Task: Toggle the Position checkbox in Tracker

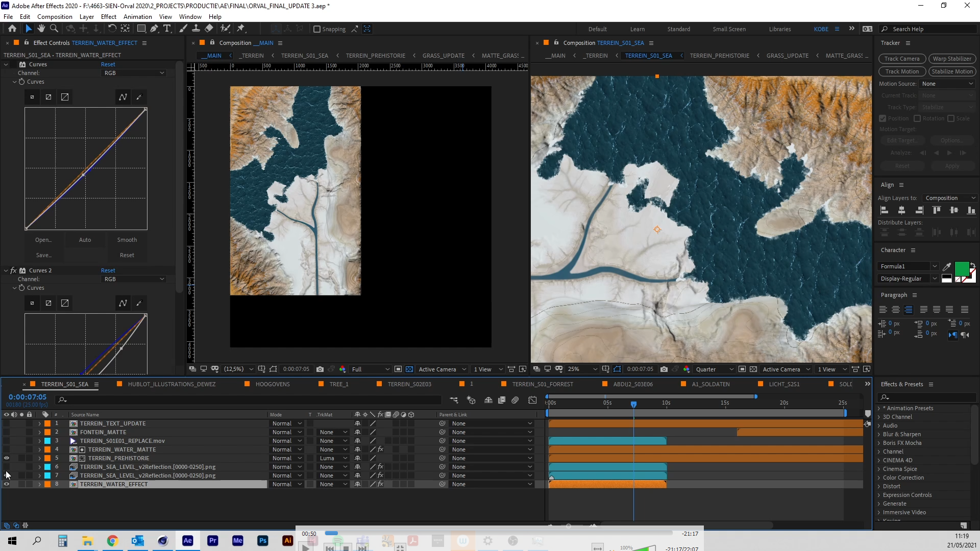Action: click(x=883, y=118)
